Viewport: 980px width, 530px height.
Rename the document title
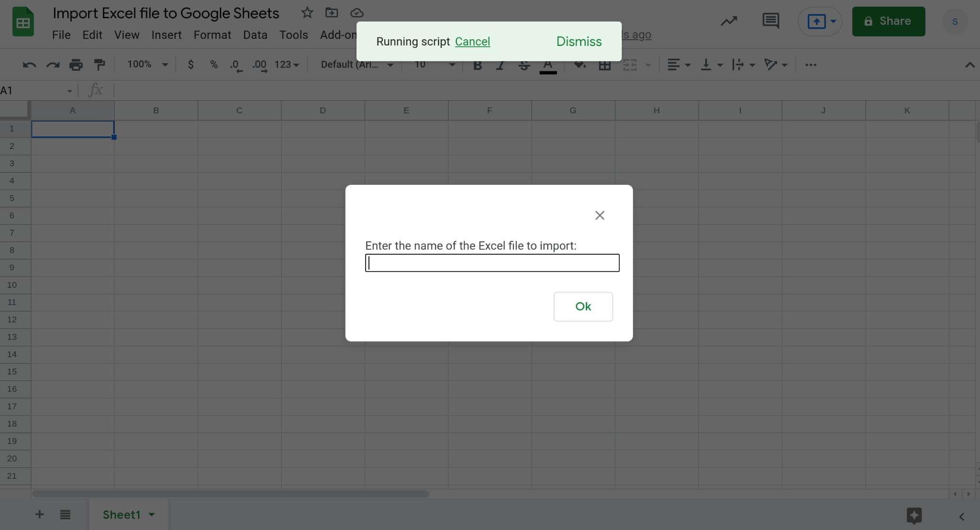click(x=166, y=13)
